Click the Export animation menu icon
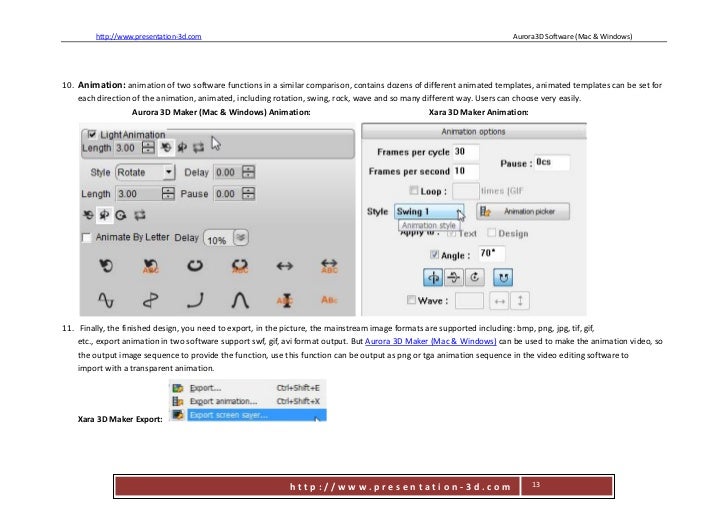The image size is (728, 515). point(177,401)
